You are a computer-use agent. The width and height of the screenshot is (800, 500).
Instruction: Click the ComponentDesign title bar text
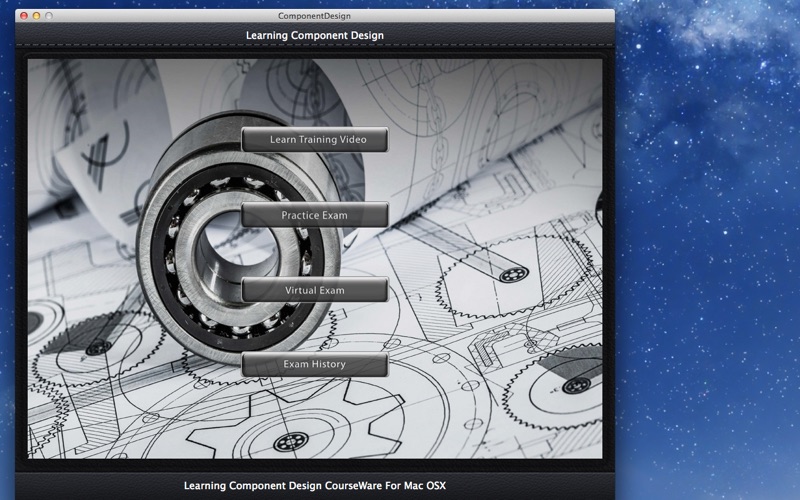click(314, 16)
